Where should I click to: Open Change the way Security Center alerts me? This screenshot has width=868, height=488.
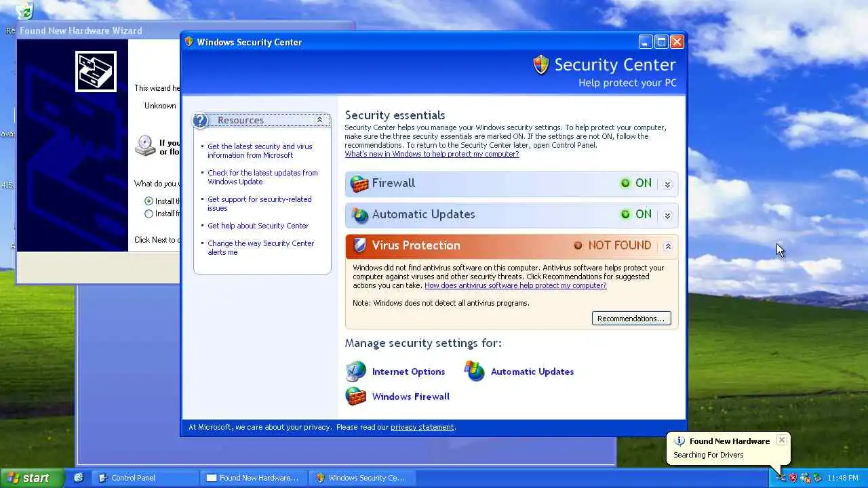pos(260,247)
